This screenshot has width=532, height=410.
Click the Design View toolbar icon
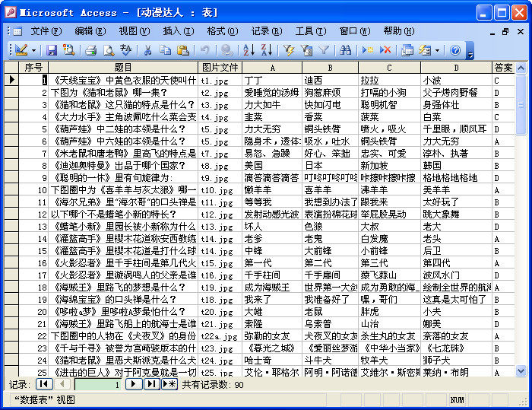pos(21,50)
